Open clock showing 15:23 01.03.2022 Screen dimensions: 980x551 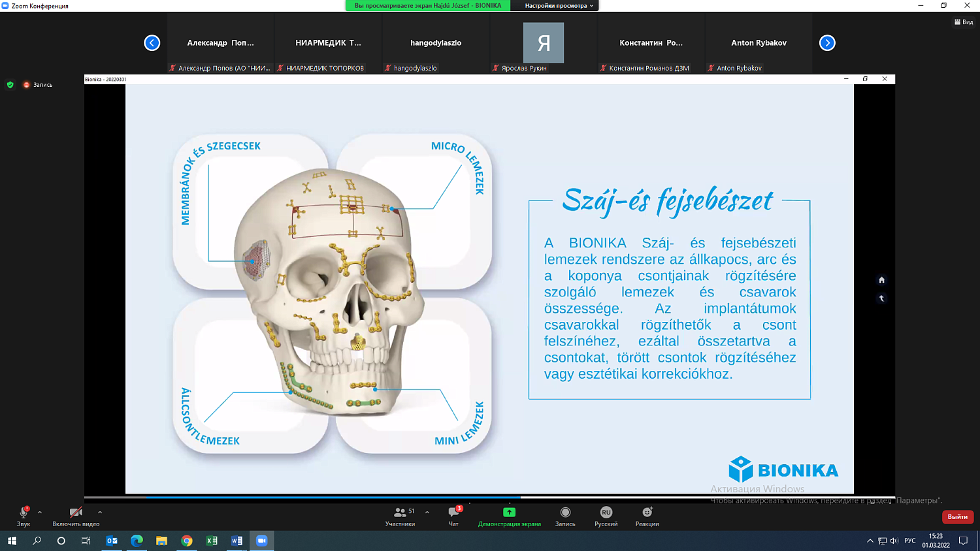936,541
